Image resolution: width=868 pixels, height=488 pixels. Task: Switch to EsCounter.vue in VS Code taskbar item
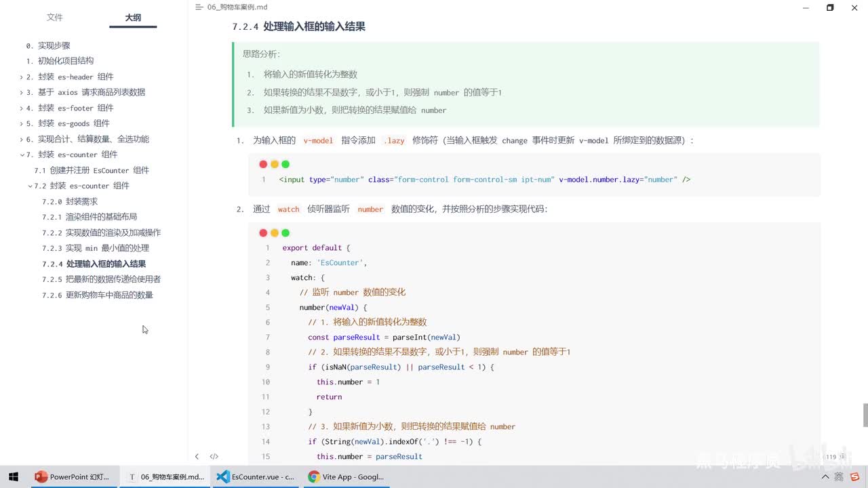coord(254,476)
